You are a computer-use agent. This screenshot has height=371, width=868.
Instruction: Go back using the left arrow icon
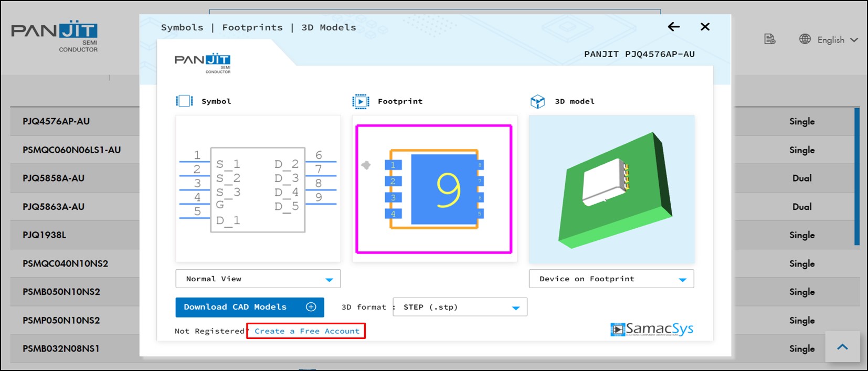click(x=674, y=27)
